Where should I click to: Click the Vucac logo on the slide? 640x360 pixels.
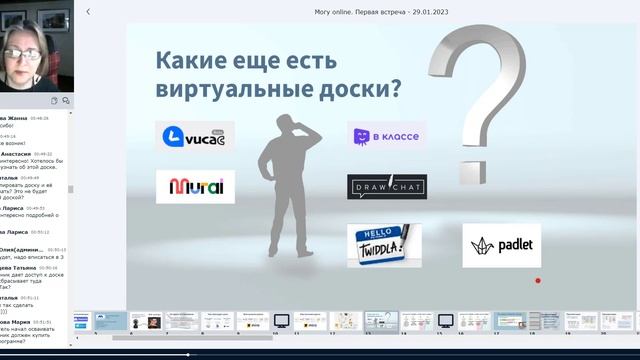(x=195, y=136)
